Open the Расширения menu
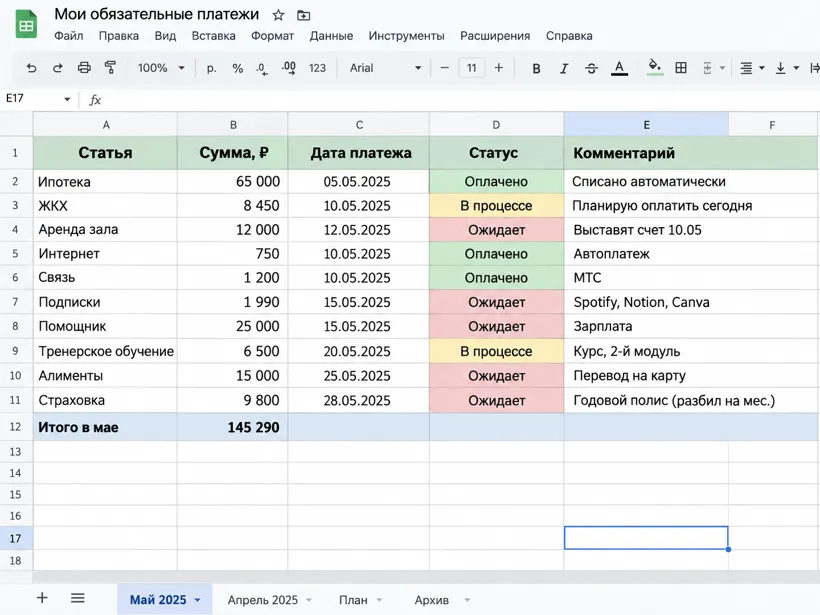The image size is (820, 615). [495, 36]
